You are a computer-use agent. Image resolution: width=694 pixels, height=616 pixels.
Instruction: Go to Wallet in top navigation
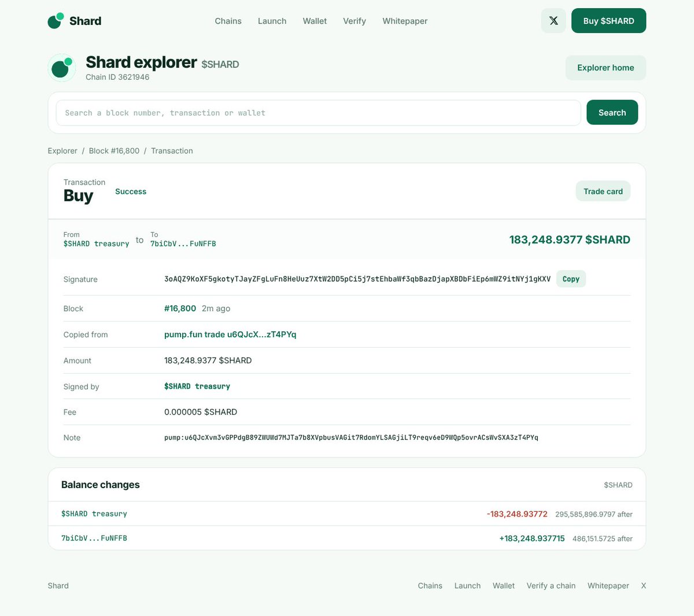coord(315,21)
